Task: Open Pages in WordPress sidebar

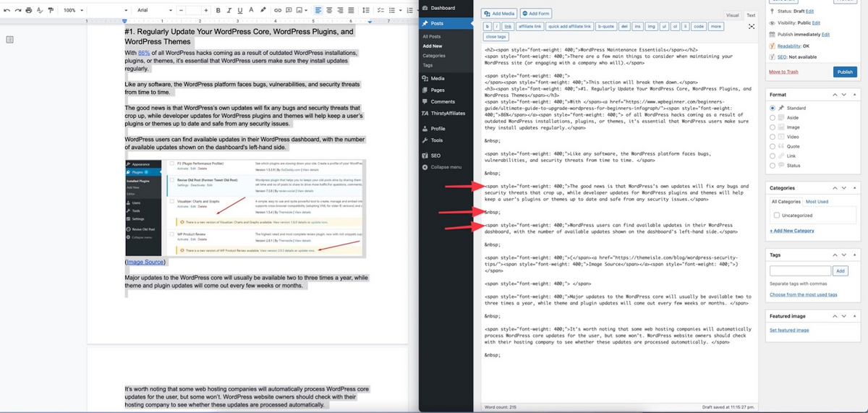Action: pos(437,90)
